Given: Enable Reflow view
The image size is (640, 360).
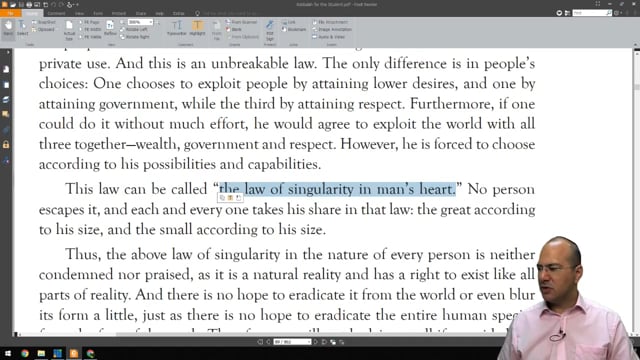Looking at the screenshot, I should pyautogui.click(x=110, y=28).
